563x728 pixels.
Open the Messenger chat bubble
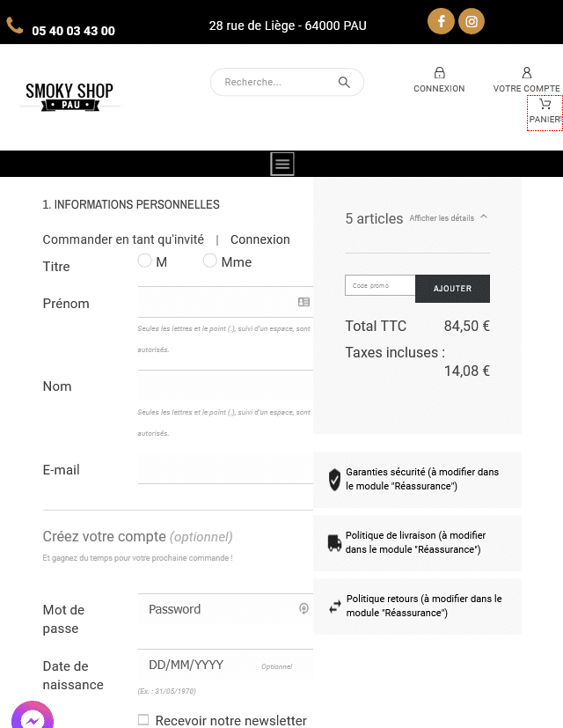[33, 717]
